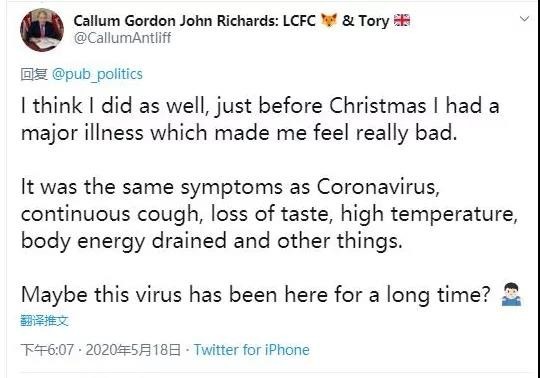This screenshot has height=378, width=540.
Task: Click the line 'body energy drained and other things'
Action: pyautogui.click(x=212, y=241)
